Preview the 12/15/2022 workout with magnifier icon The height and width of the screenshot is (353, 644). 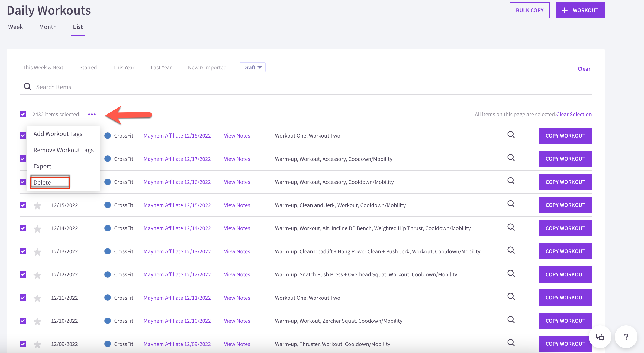point(511,204)
